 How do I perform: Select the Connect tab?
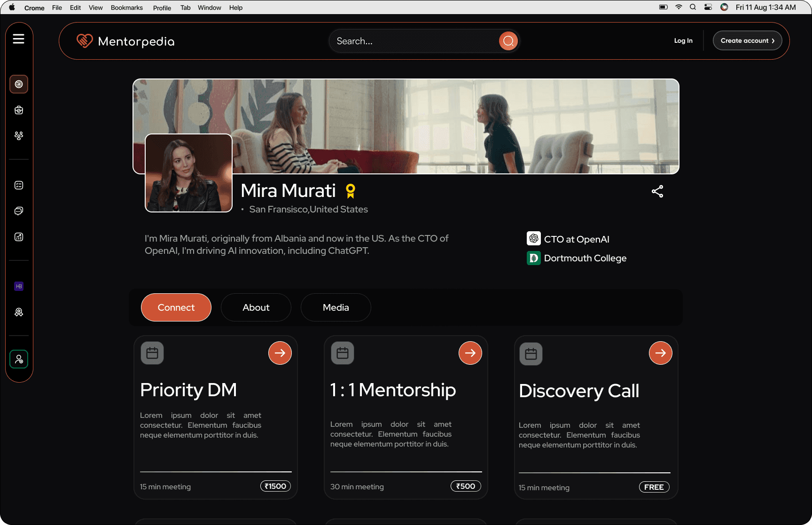click(176, 307)
